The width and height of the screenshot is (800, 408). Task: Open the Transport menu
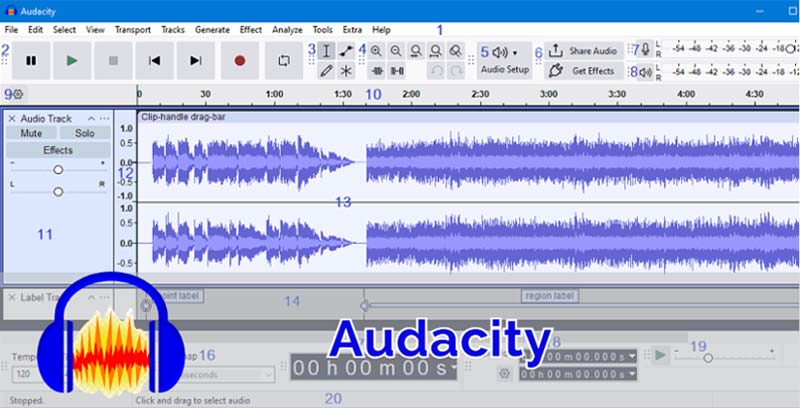(x=133, y=30)
